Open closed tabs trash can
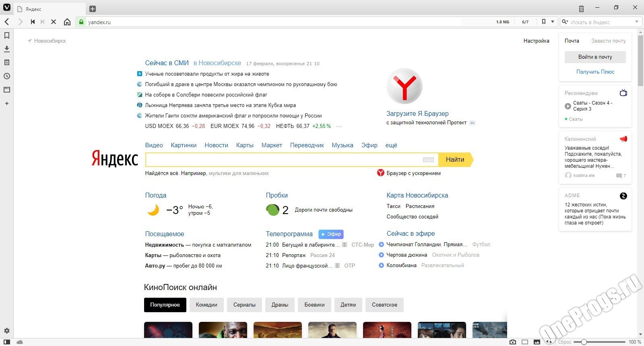The width and height of the screenshot is (644, 346). coord(581,8)
